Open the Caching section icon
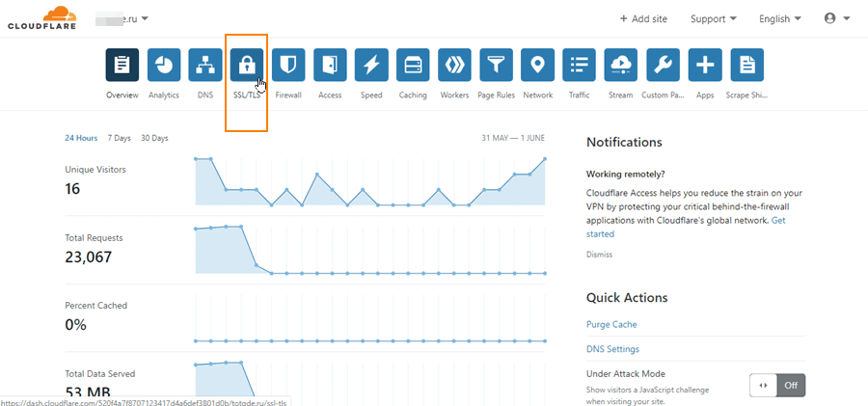Image resolution: width=868 pixels, height=406 pixels. pyautogui.click(x=413, y=66)
